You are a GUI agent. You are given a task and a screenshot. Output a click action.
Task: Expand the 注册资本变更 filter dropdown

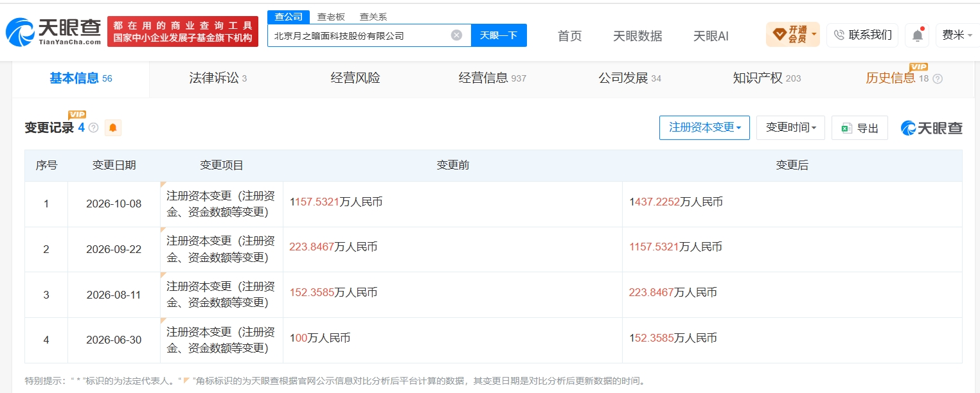(704, 128)
